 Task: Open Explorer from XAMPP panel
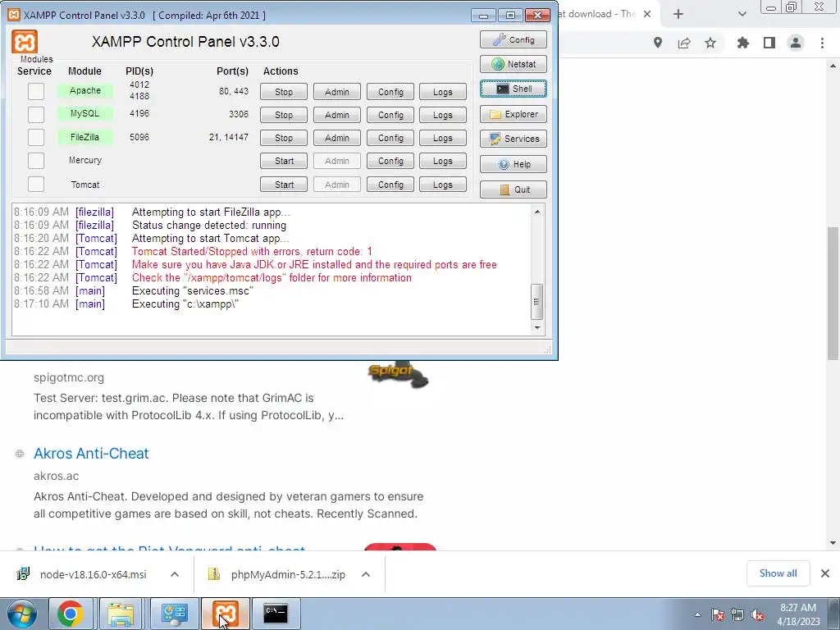[x=514, y=114]
